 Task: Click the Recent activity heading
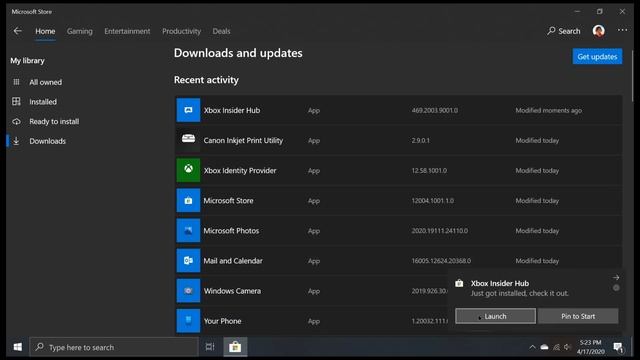click(206, 80)
